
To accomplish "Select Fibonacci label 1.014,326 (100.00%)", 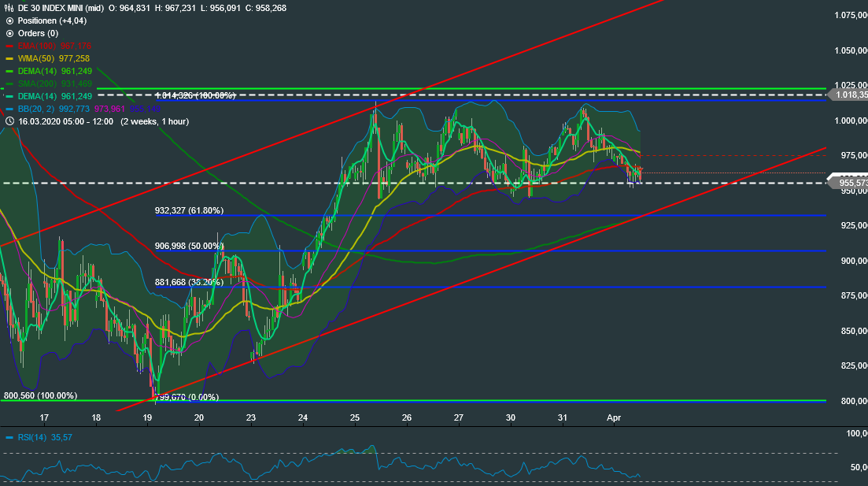I will [x=195, y=95].
